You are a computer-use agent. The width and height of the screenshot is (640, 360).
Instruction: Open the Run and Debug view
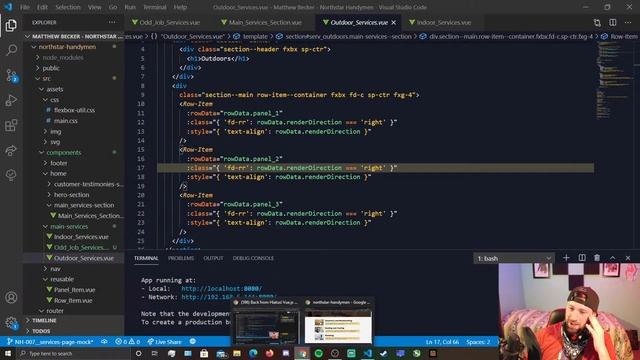point(11,100)
